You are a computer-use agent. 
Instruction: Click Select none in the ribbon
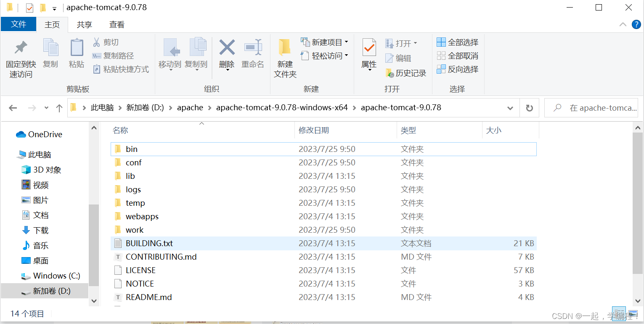click(457, 56)
